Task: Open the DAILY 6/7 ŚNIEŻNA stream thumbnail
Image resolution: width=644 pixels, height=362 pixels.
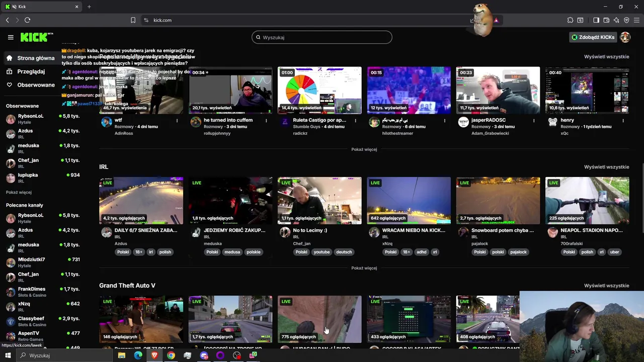Action: 141,200
